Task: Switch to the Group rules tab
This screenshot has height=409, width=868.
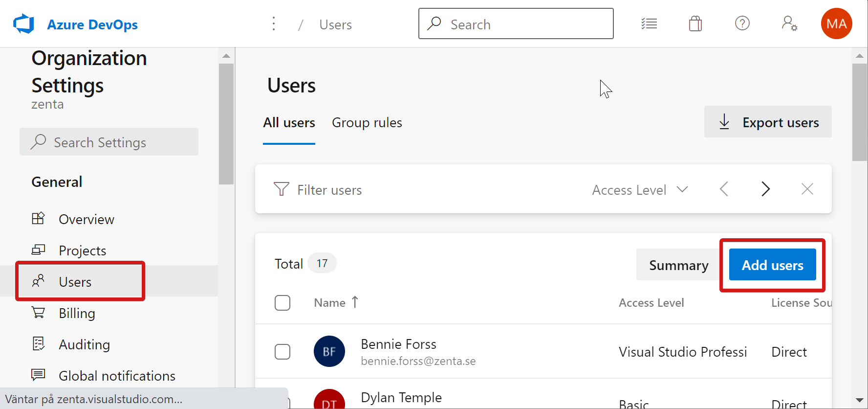Action: (x=367, y=122)
